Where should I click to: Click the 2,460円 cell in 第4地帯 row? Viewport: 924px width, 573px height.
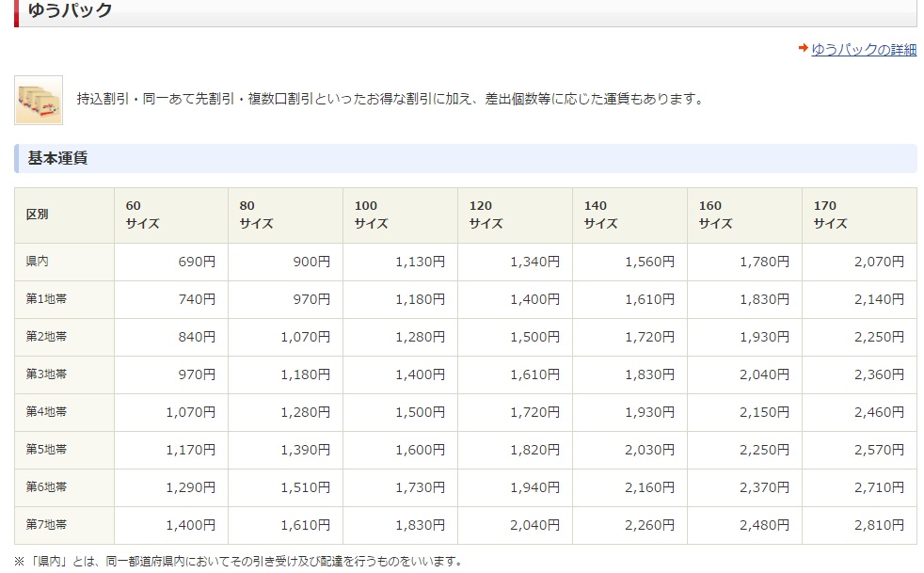860,413
